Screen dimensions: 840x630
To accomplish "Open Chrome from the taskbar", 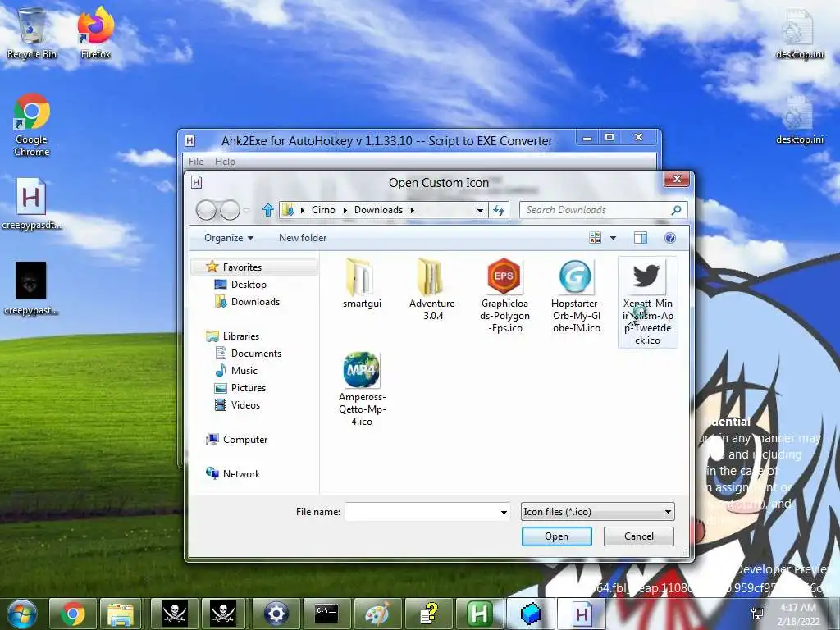I will click(73, 614).
